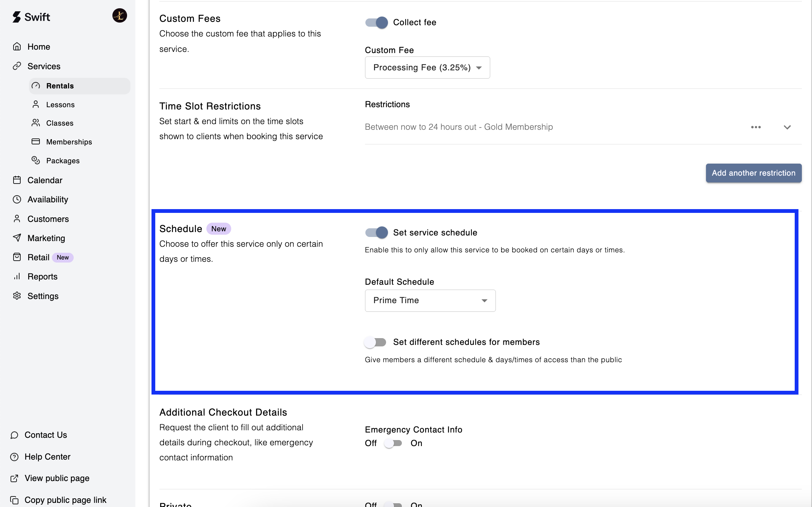This screenshot has height=507, width=812.
Task: Go to Lessons under Services
Action: 60,105
